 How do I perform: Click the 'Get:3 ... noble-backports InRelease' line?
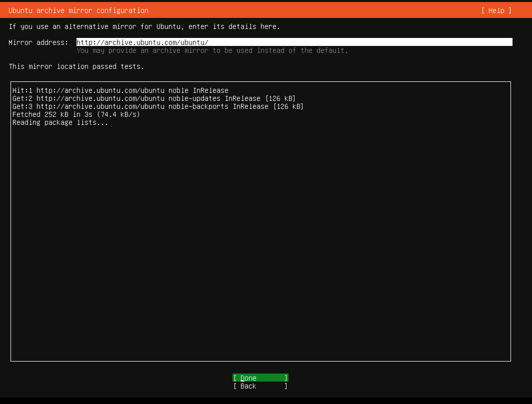tap(158, 106)
